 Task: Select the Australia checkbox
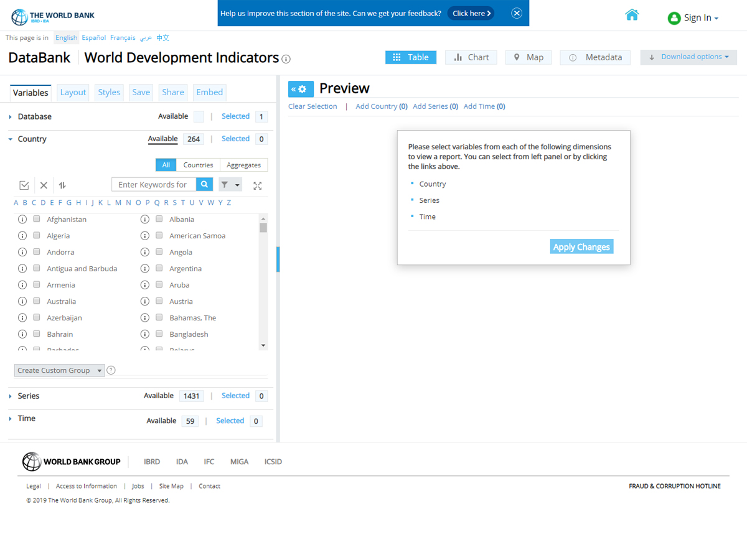pos(37,301)
